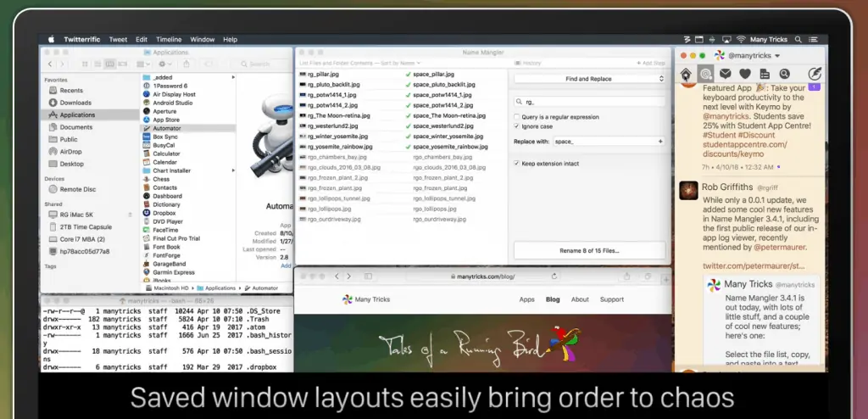
Task: Open the About link on Many Tricks site
Action: tap(580, 299)
